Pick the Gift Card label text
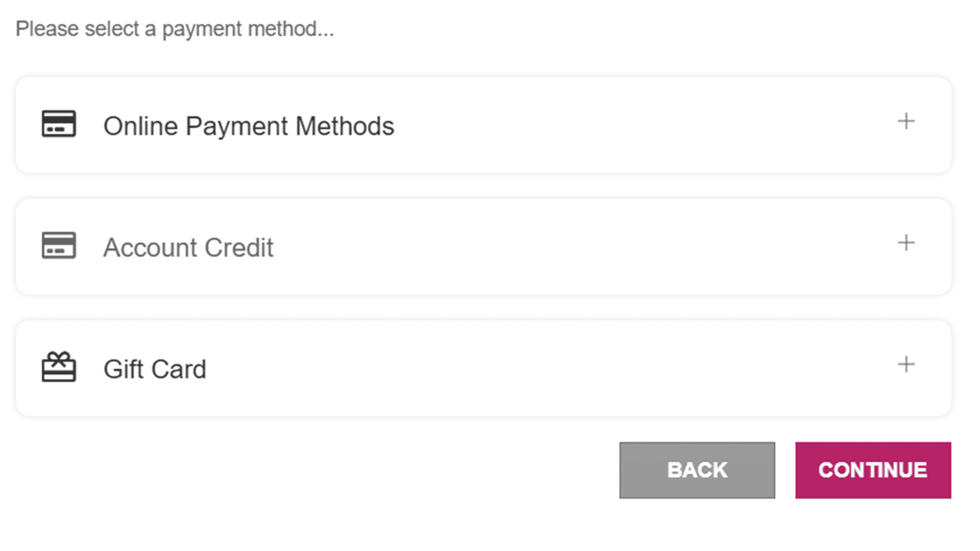The width and height of the screenshot is (980, 551). point(155,369)
